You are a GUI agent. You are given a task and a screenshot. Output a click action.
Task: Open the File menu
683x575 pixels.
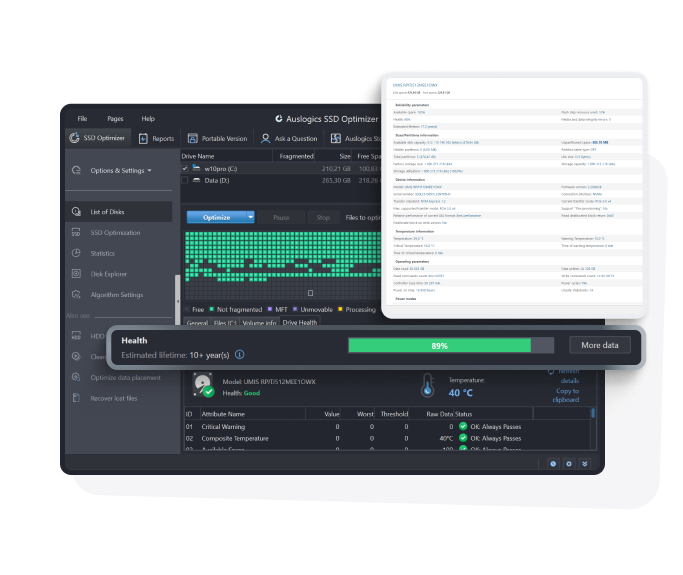click(82, 118)
